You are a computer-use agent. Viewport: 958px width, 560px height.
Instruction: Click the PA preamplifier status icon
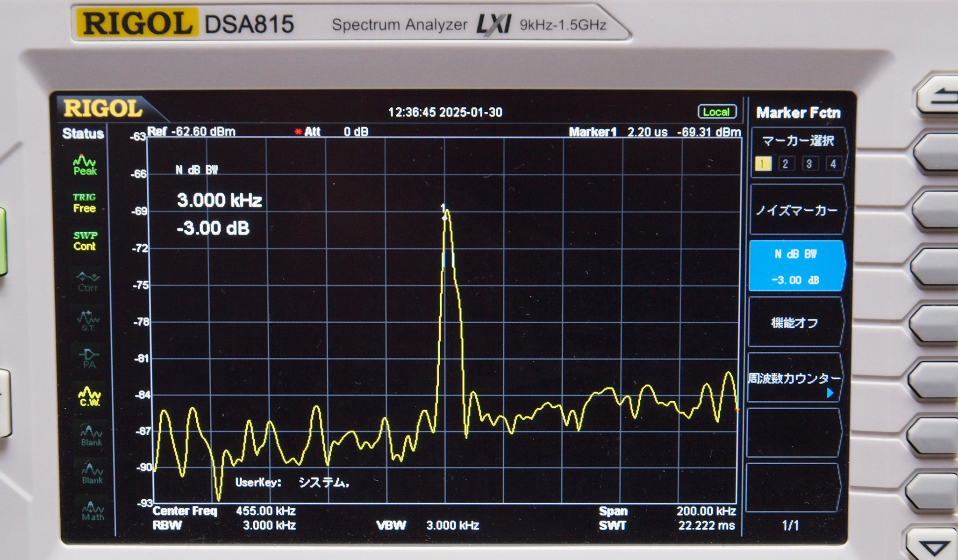[88, 359]
